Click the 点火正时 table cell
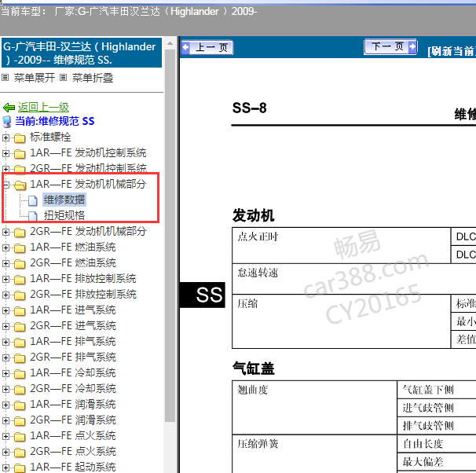The image size is (476, 473). click(341, 245)
